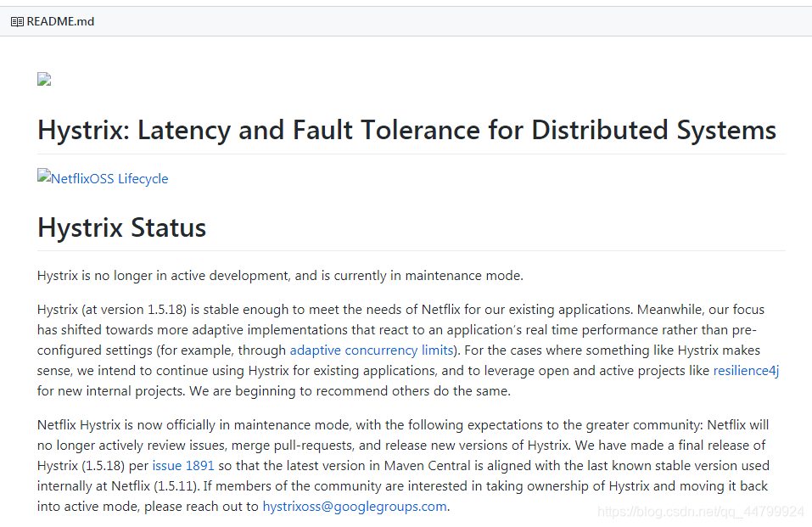Open the issue 1891 link
Viewport: 812px width, 527px height.
click(182, 465)
